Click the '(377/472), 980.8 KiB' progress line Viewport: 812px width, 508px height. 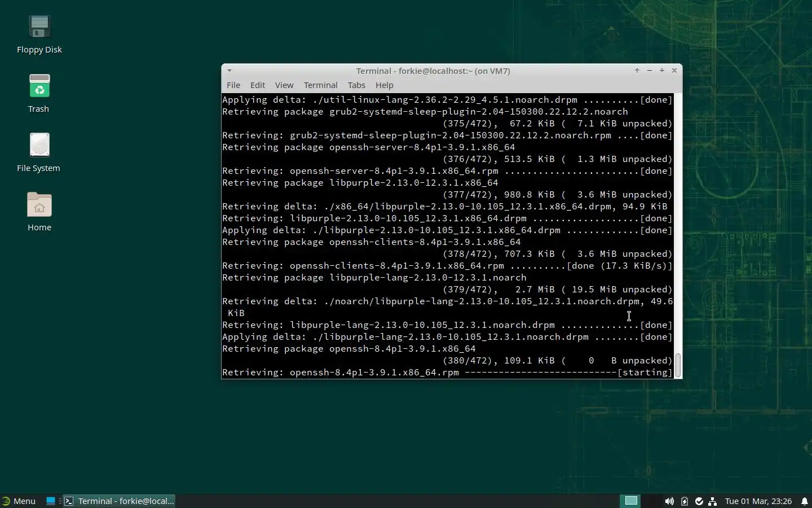[557, 195]
